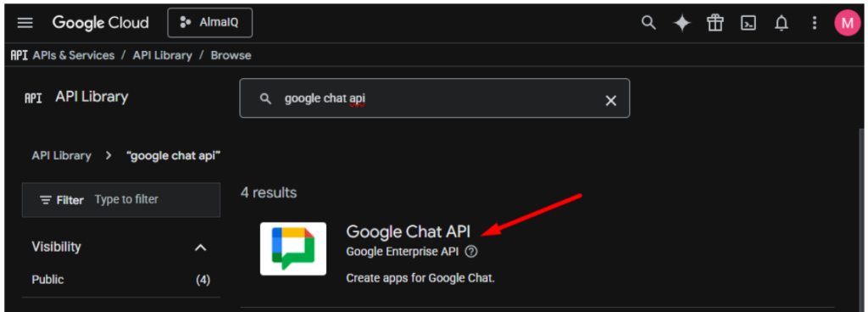The image size is (868, 312).
Task: Open the notifications bell
Action: pos(781,23)
